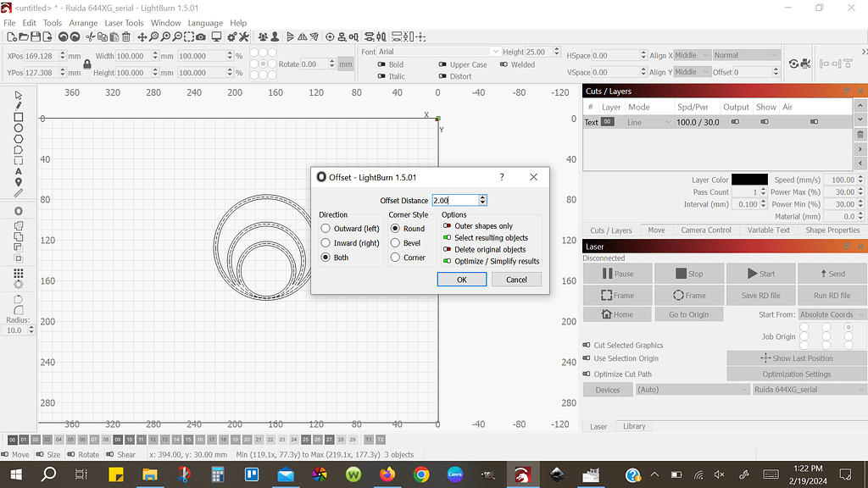Click OK in the Offset dialog
Screen dimensions: 868x488
(462, 279)
